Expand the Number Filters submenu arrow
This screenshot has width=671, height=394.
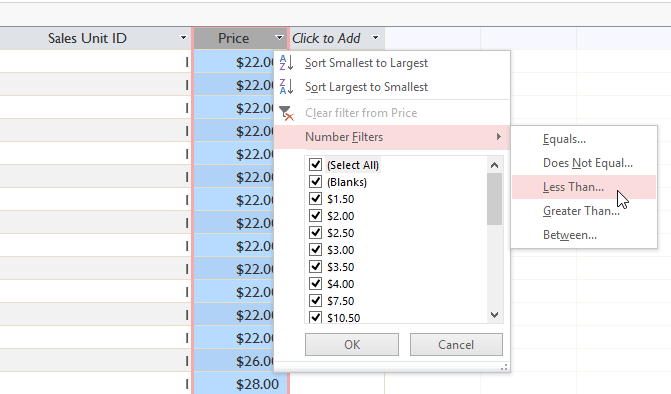499,137
